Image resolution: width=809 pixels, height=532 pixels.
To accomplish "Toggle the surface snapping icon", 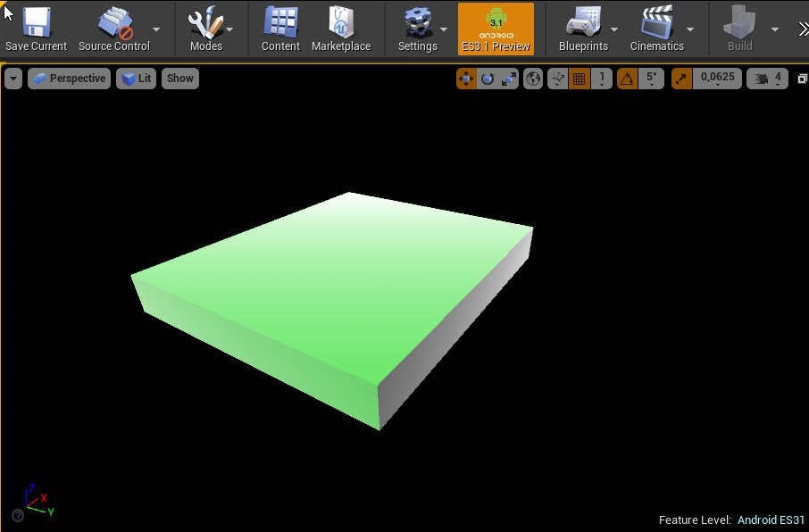I will [557, 79].
